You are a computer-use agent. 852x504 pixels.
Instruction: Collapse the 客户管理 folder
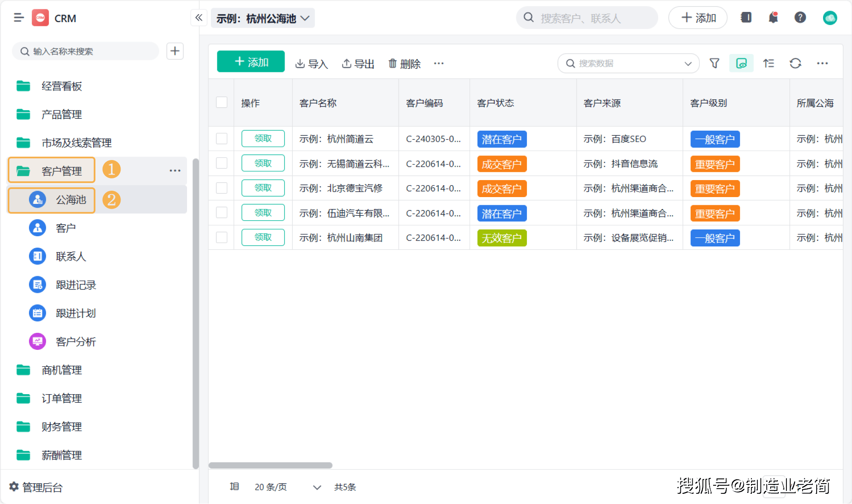click(52, 171)
